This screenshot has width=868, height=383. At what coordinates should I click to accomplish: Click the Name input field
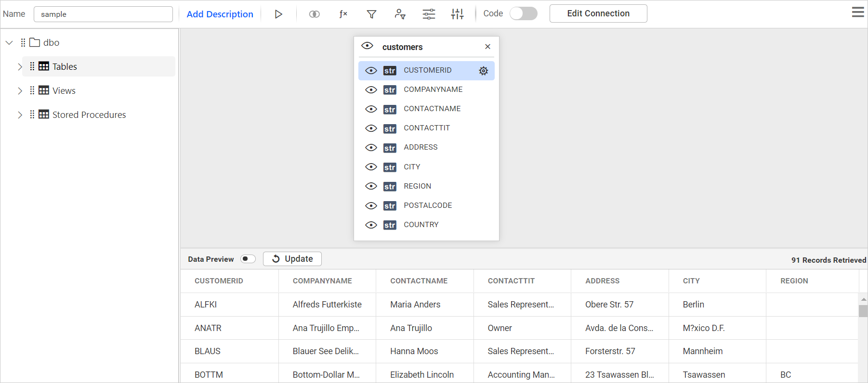pos(103,14)
